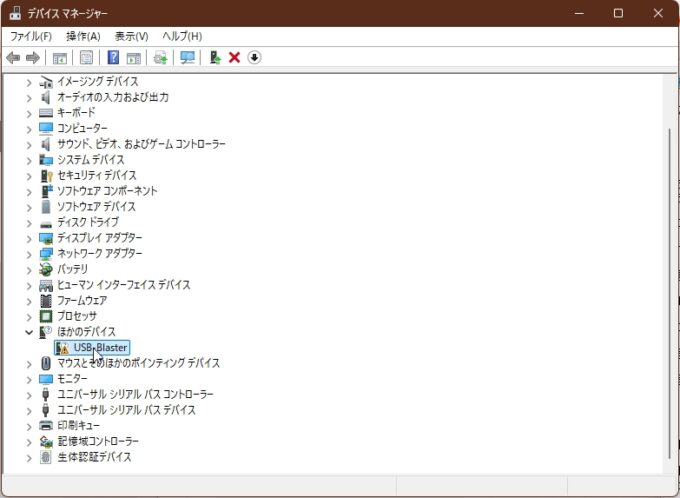Expand the イメージング デバイス node
This screenshot has height=498, width=680.
click(29, 82)
